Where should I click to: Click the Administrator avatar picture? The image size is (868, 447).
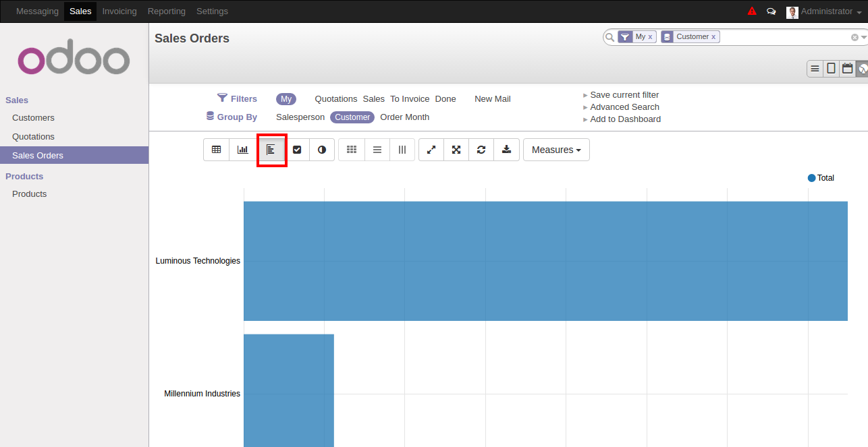792,12
